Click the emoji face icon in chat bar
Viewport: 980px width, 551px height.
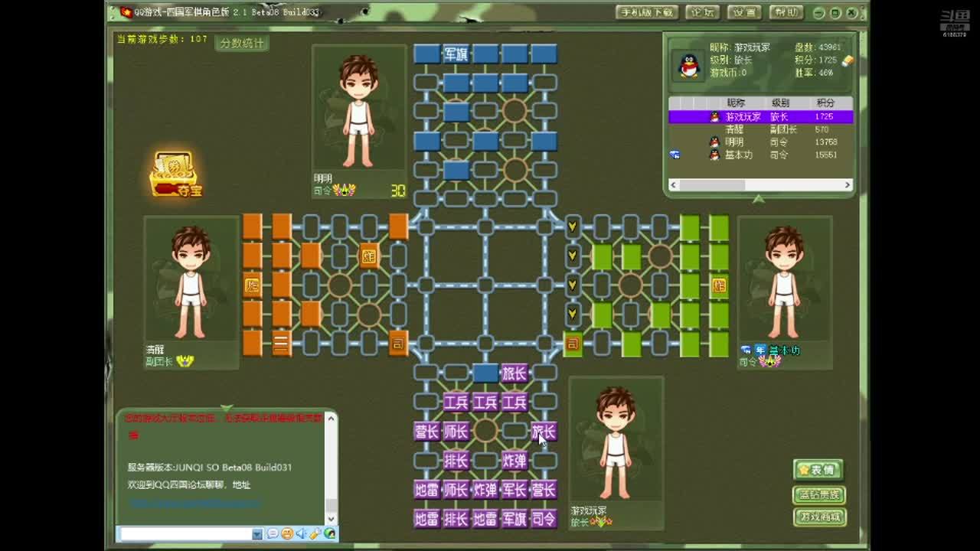[286, 533]
